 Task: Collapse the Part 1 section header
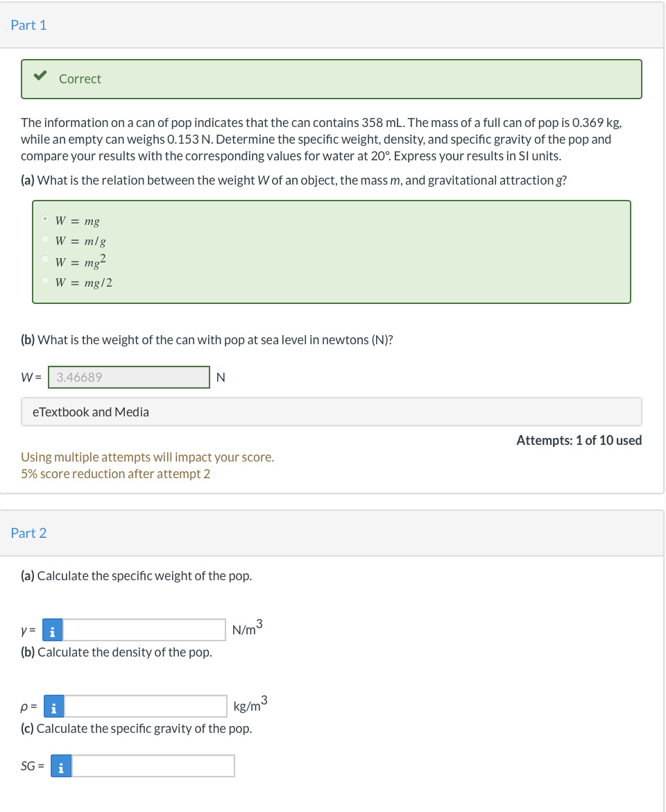pyautogui.click(x=29, y=25)
